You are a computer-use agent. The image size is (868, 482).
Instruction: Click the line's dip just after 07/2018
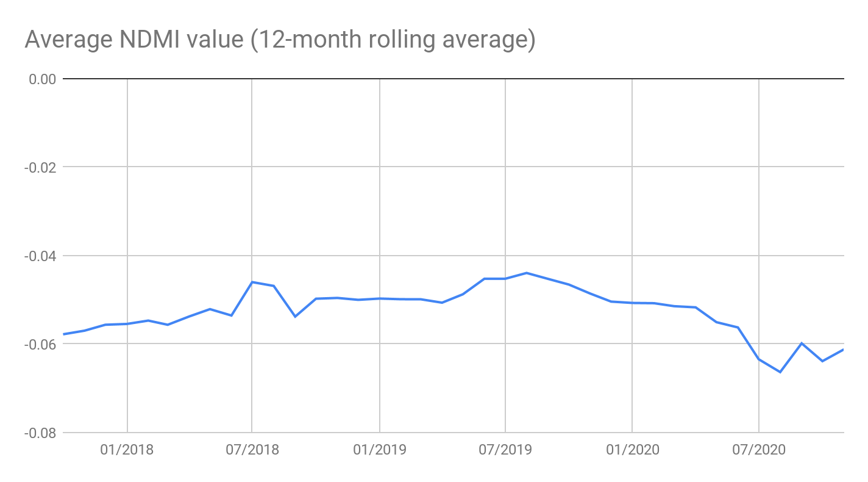pyautogui.click(x=295, y=316)
